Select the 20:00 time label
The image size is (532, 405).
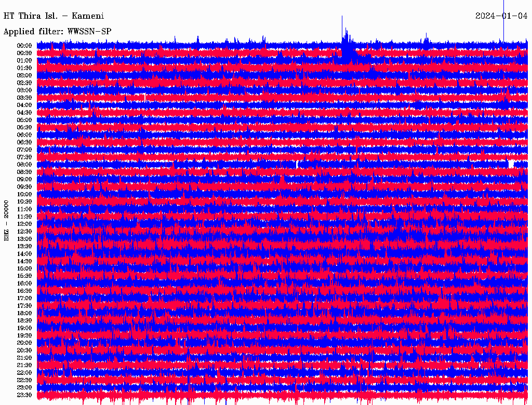point(24,343)
